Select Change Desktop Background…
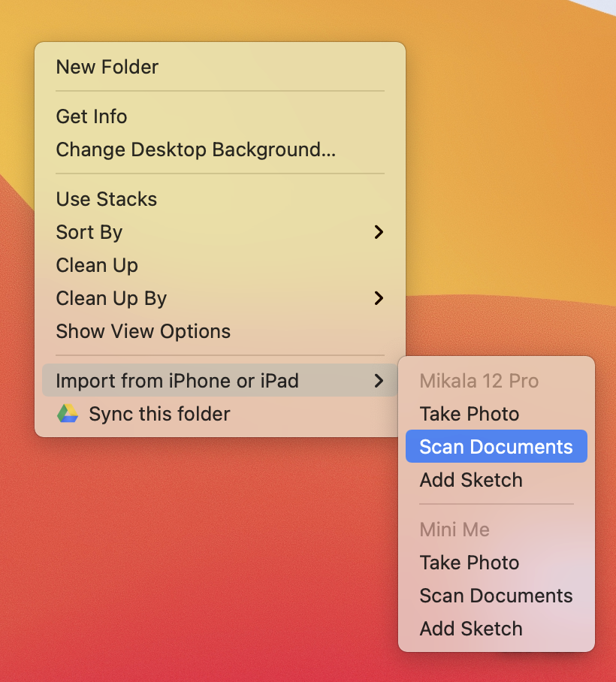 [195, 149]
